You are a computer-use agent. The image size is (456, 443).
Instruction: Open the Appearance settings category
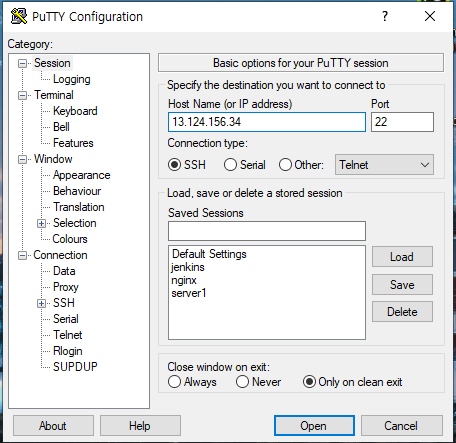[82, 175]
